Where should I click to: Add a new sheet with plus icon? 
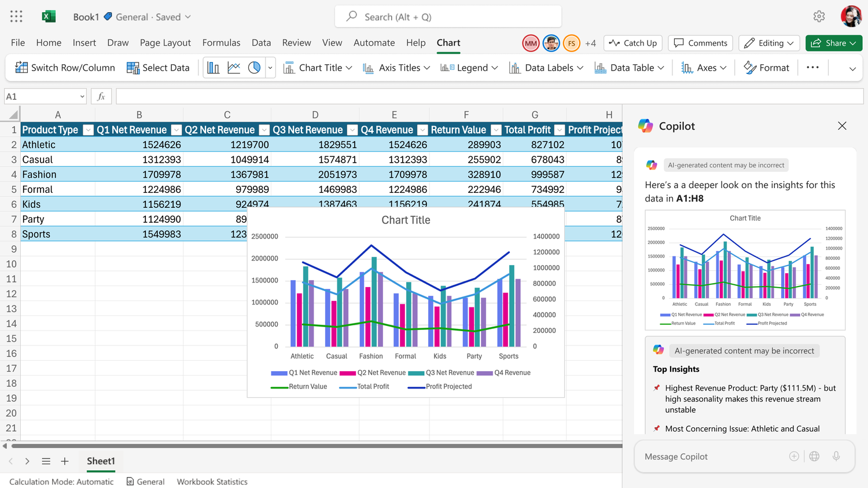click(65, 461)
